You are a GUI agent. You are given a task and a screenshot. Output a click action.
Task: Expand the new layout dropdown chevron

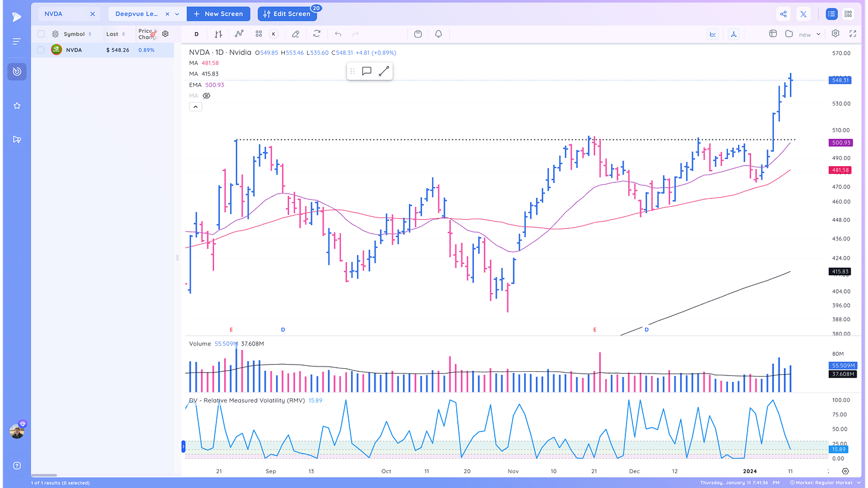[x=819, y=34]
